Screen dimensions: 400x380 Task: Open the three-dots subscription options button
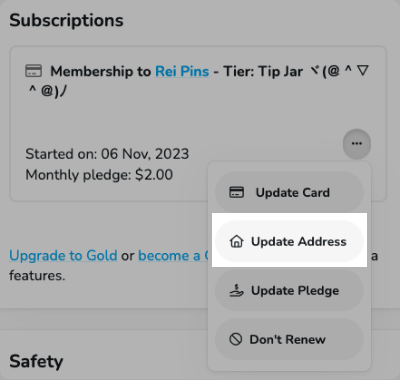[x=357, y=144]
